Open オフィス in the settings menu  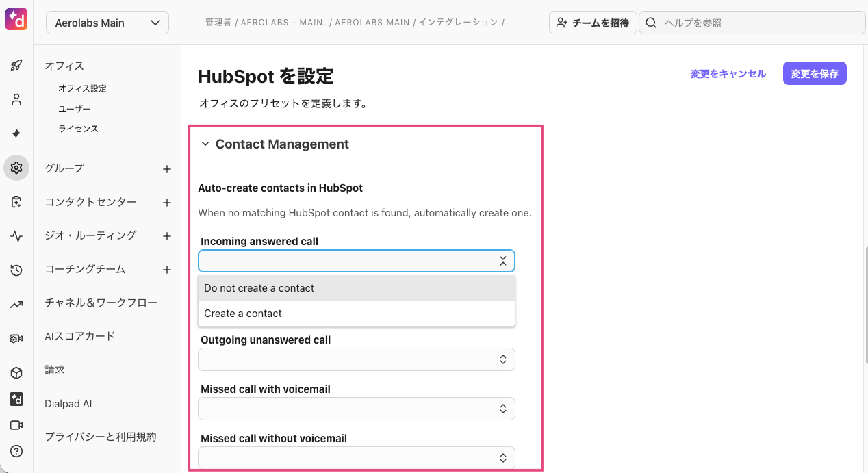(64, 66)
